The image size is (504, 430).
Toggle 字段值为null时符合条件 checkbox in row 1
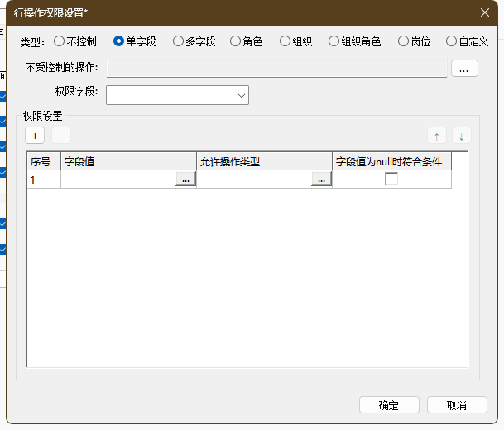391,179
